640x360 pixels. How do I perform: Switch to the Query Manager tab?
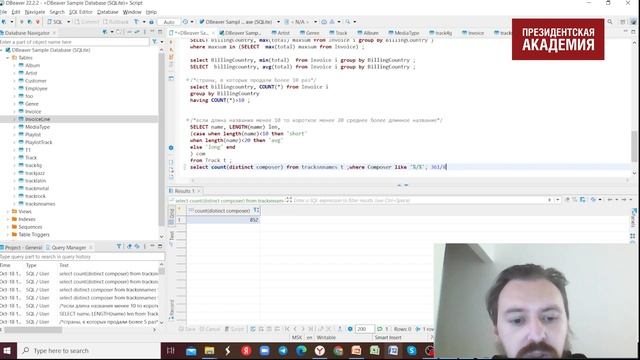click(x=69, y=247)
